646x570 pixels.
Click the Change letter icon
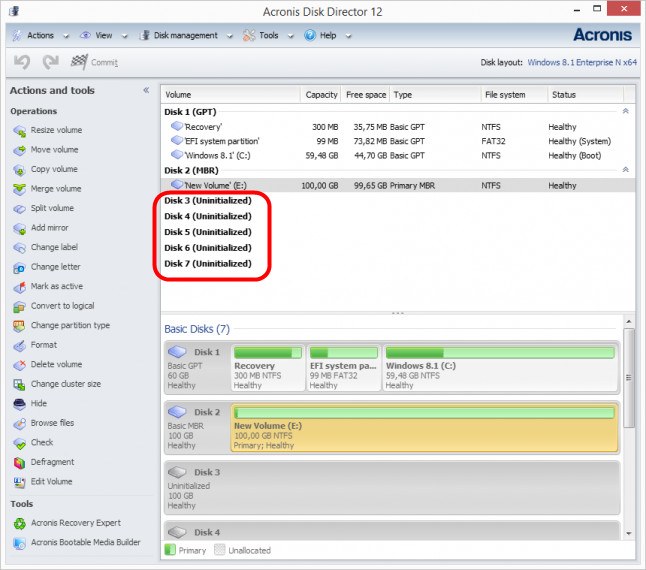pos(19,267)
